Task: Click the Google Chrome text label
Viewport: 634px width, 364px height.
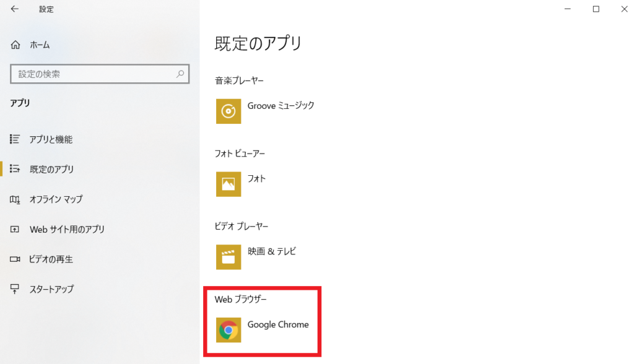Action: (x=278, y=325)
